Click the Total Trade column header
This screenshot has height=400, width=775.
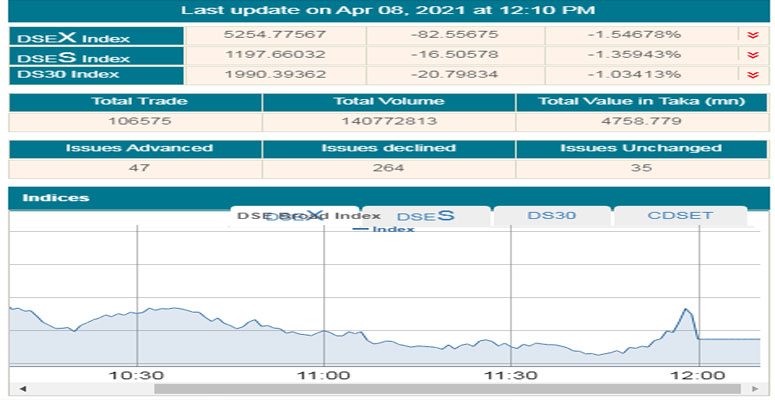(x=135, y=102)
